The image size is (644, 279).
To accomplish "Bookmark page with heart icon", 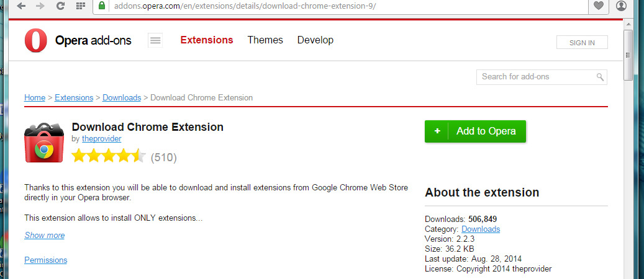I will point(599,6).
